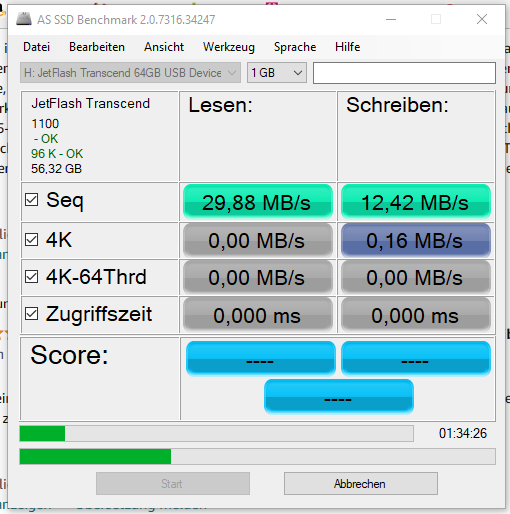Toggle the 4K-64Thrd checkbox
510x514 pixels.
pos(32,276)
